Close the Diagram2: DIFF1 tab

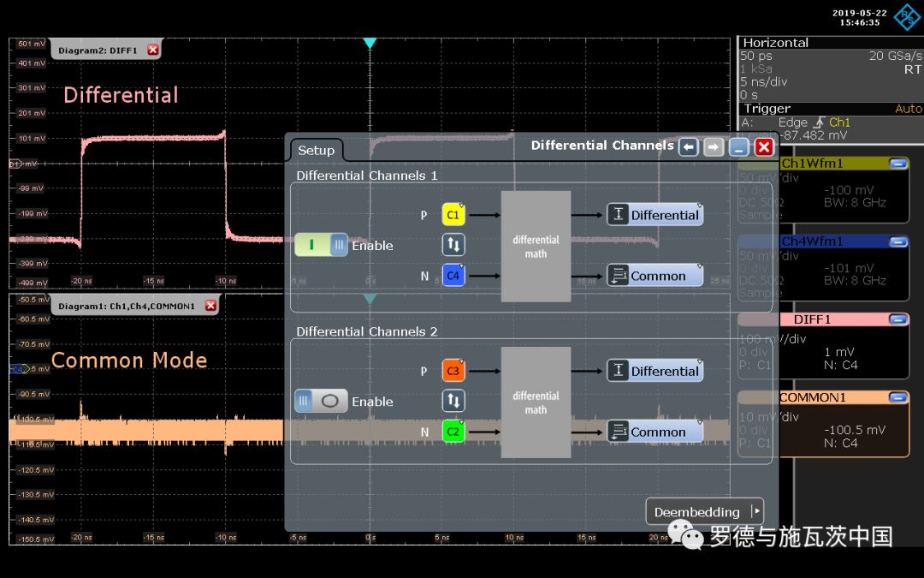coord(153,50)
